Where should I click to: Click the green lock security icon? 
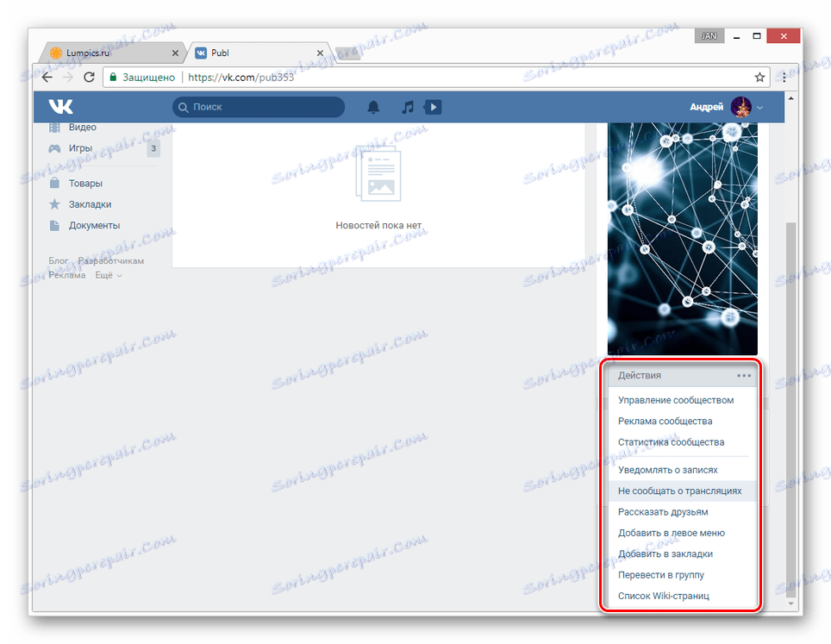113,78
